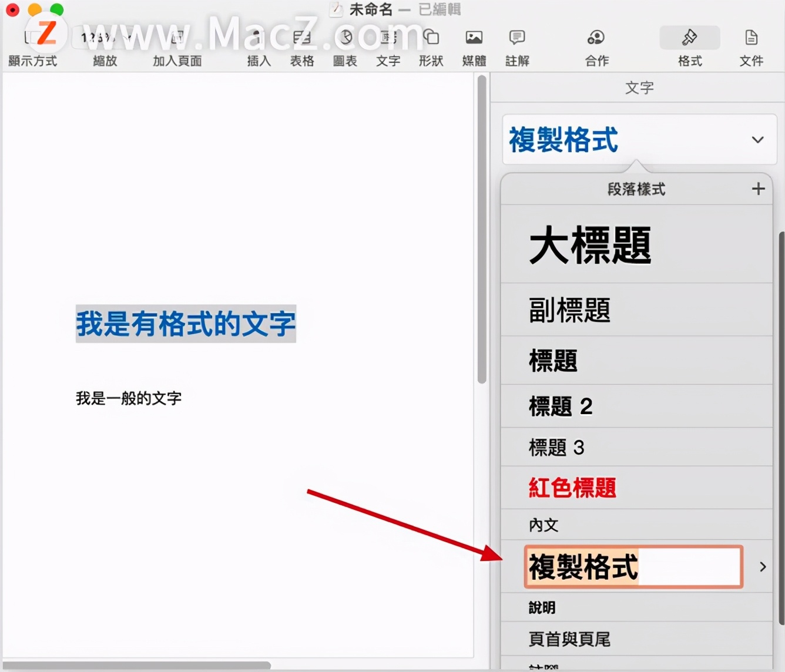This screenshot has width=785, height=672.
Task: Click the 合作 collaborate icon
Action: (596, 38)
